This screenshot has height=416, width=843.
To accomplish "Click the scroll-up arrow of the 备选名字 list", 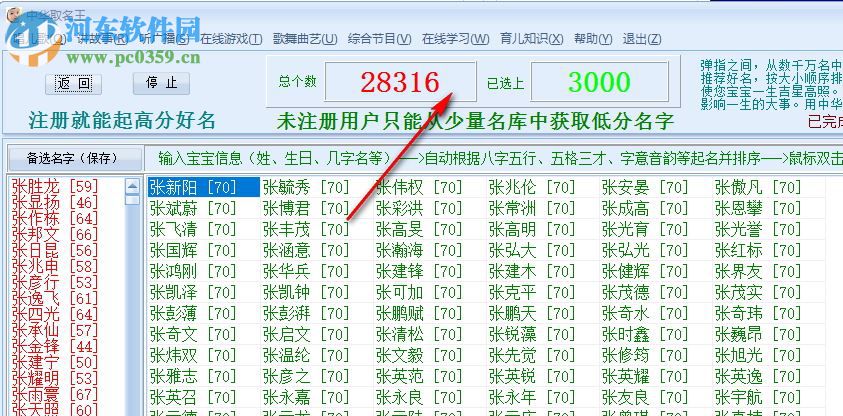I will (x=132, y=187).
